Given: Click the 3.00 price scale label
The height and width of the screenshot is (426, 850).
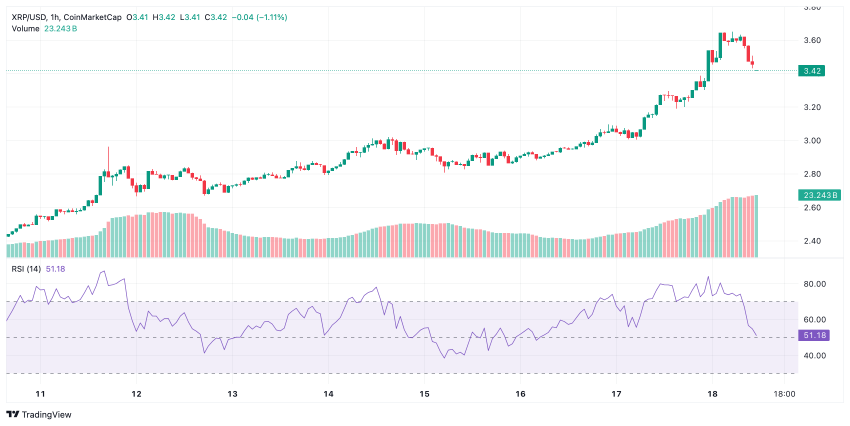Looking at the screenshot, I should coord(812,141).
